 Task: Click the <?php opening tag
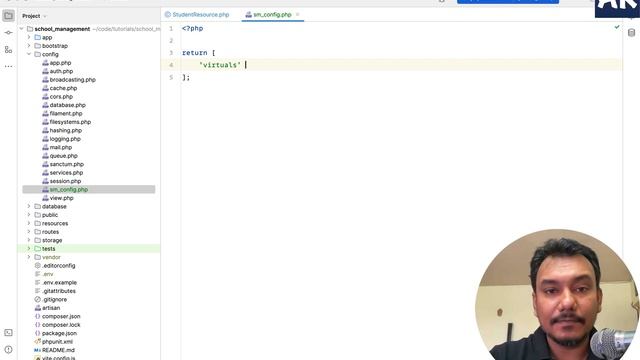(x=193, y=29)
